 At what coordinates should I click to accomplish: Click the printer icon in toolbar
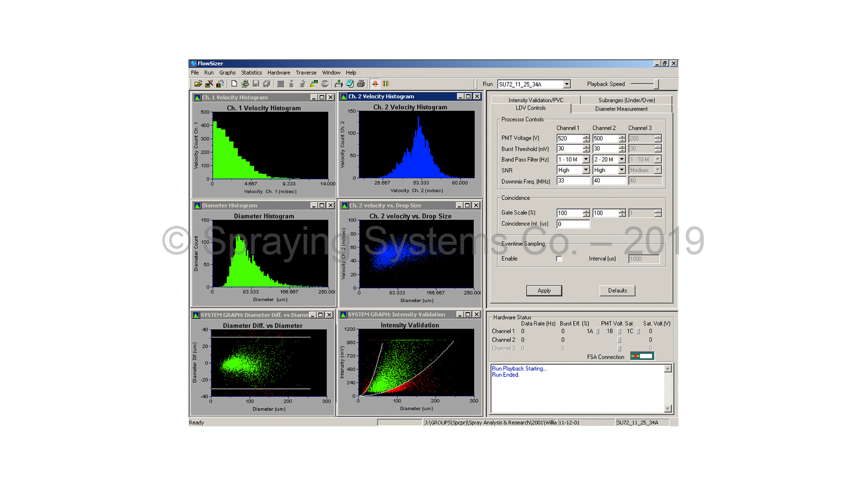coord(361,84)
